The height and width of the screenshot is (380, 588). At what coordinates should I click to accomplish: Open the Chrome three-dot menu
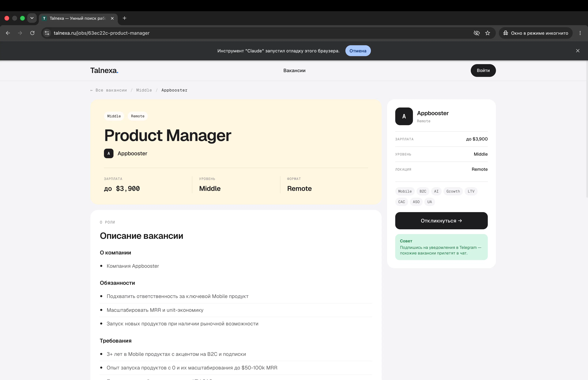coord(580,33)
